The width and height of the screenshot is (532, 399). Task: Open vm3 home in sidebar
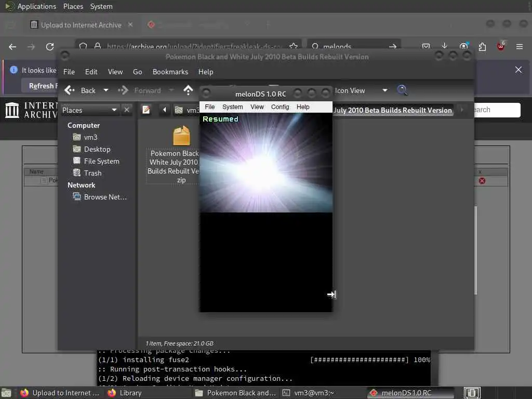(85, 137)
